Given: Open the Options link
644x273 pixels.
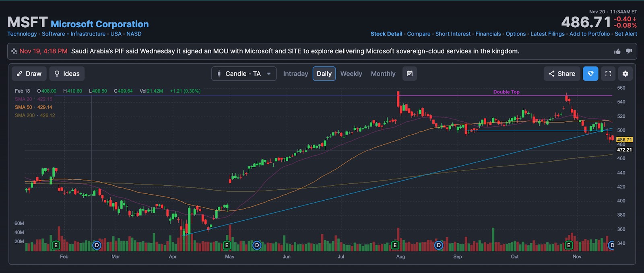Looking at the screenshot, I should (x=516, y=34).
